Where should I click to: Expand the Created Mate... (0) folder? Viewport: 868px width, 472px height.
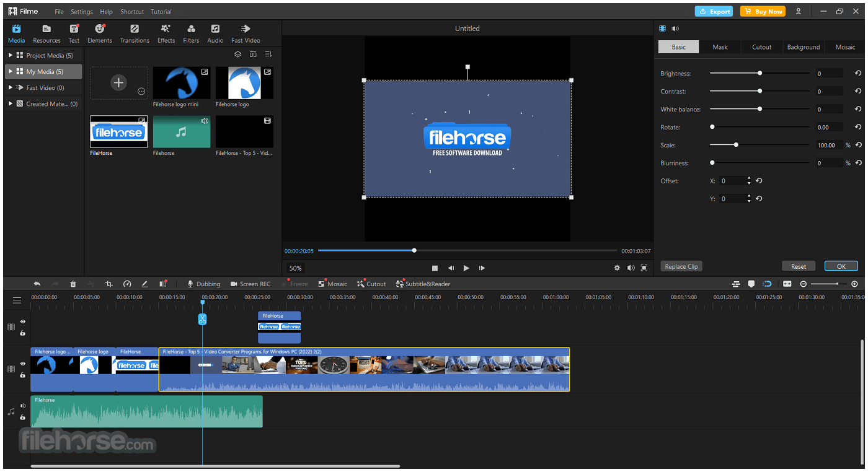pos(11,103)
